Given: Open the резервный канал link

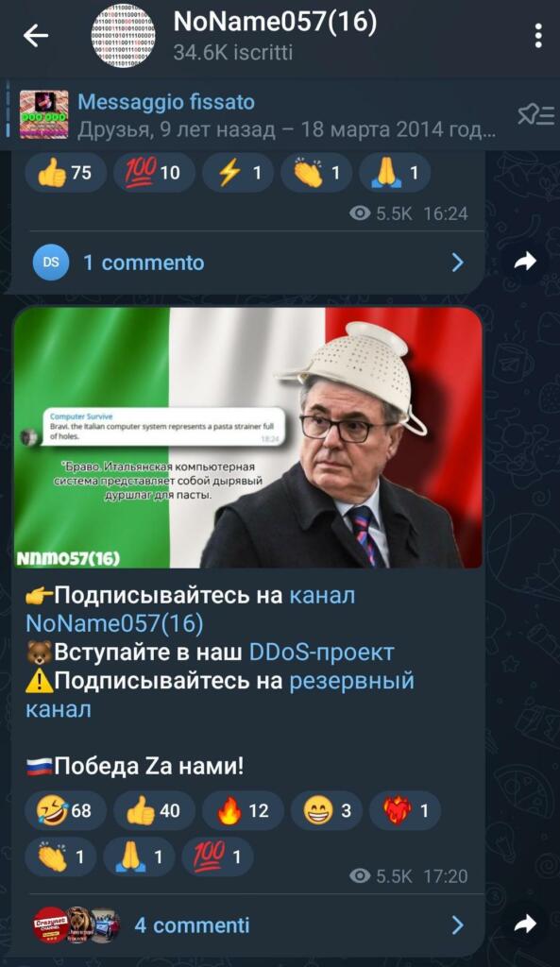Looking at the screenshot, I should point(219,695).
